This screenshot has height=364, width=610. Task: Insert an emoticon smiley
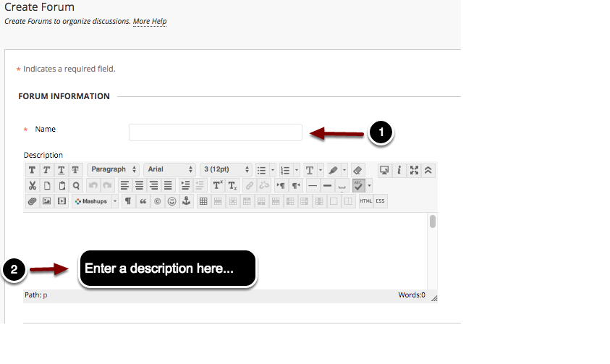click(x=172, y=201)
